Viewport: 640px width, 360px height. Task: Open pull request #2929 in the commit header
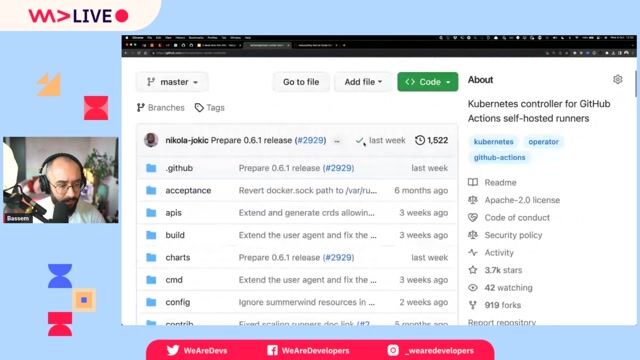click(x=311, y=140)
